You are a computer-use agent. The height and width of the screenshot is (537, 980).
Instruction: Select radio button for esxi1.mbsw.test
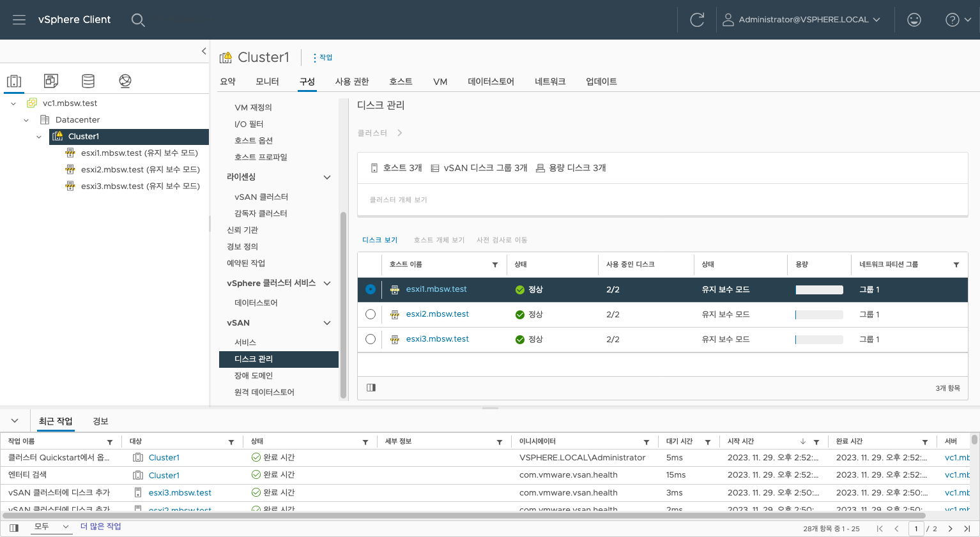[x=371, y=289]
